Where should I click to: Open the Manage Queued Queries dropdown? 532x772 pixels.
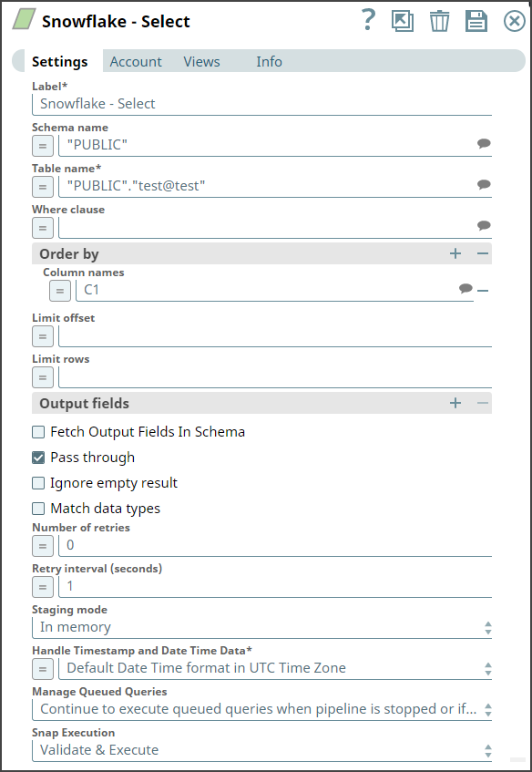point(489,708)
